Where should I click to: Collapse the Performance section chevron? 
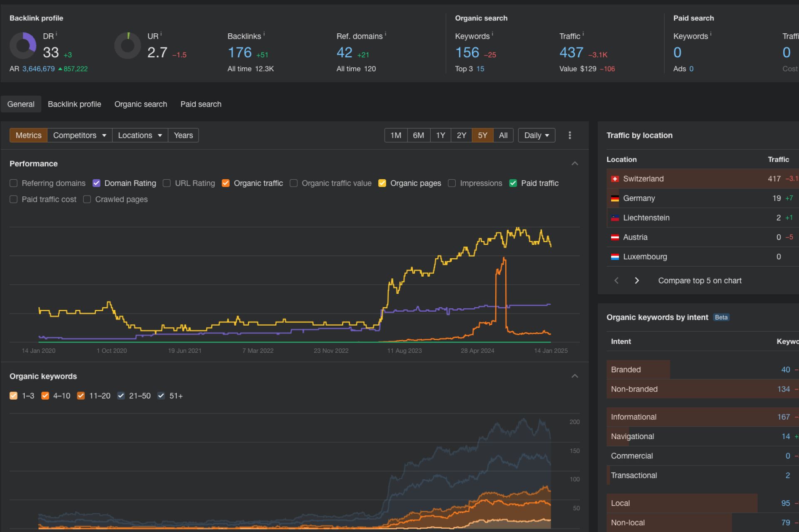(x=575, y=163)
